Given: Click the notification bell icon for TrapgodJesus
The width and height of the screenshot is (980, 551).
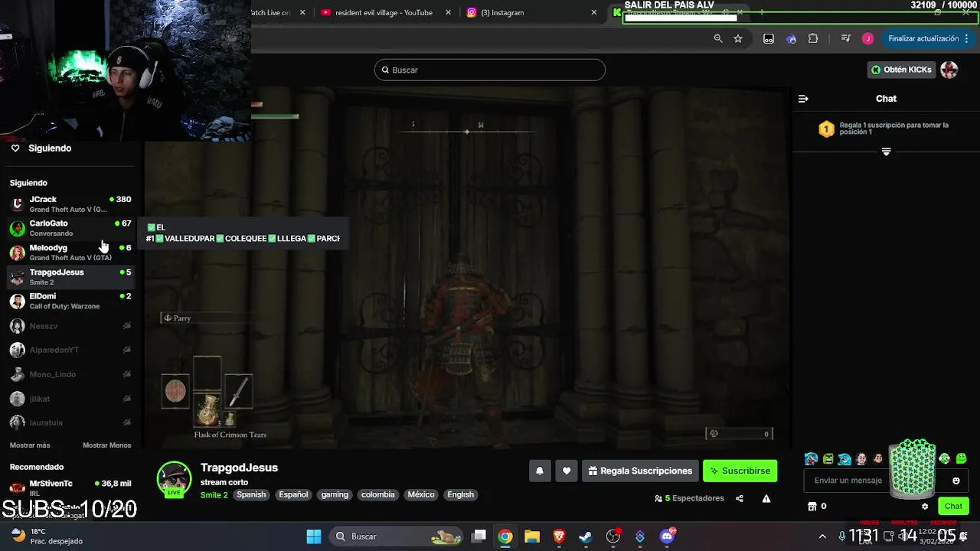Looking at the screenshot, I should click(539, 471).
